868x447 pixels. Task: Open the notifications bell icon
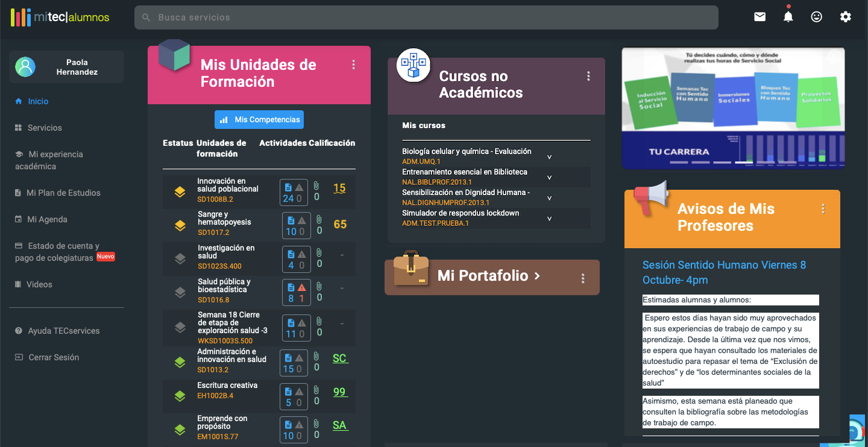788,17
